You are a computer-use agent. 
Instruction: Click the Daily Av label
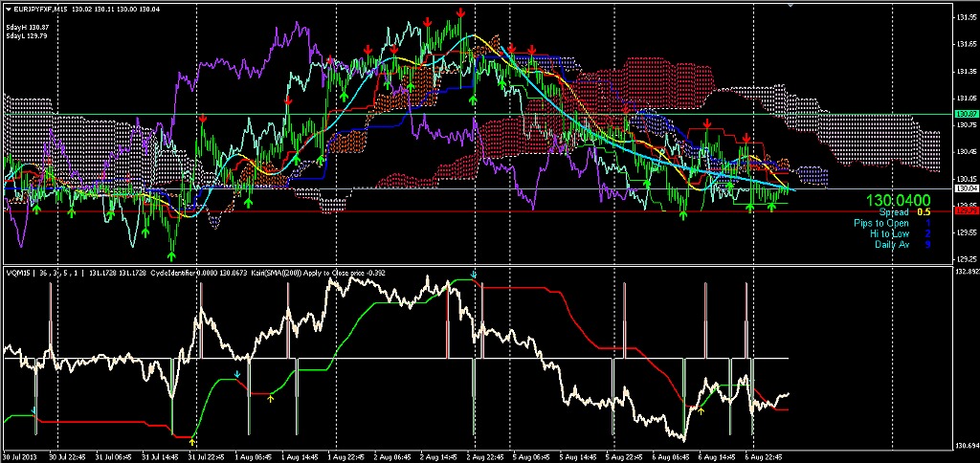(x=892, y=244)
